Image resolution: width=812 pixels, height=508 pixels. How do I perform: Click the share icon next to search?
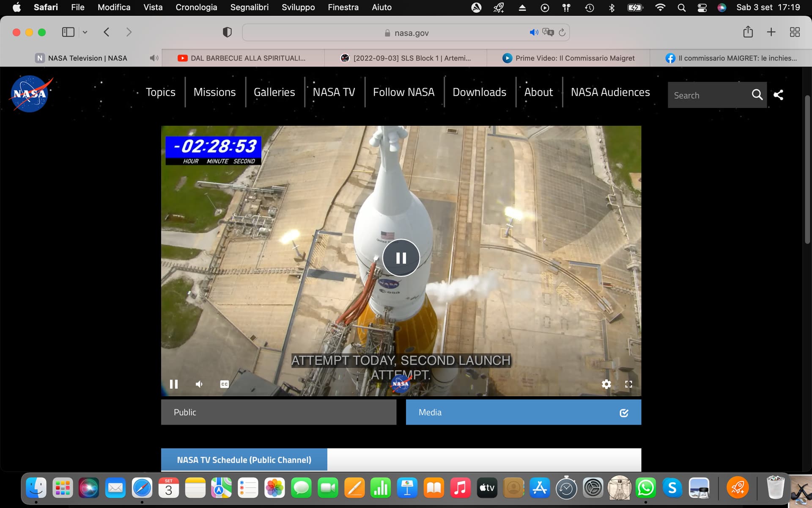[778, 95]
